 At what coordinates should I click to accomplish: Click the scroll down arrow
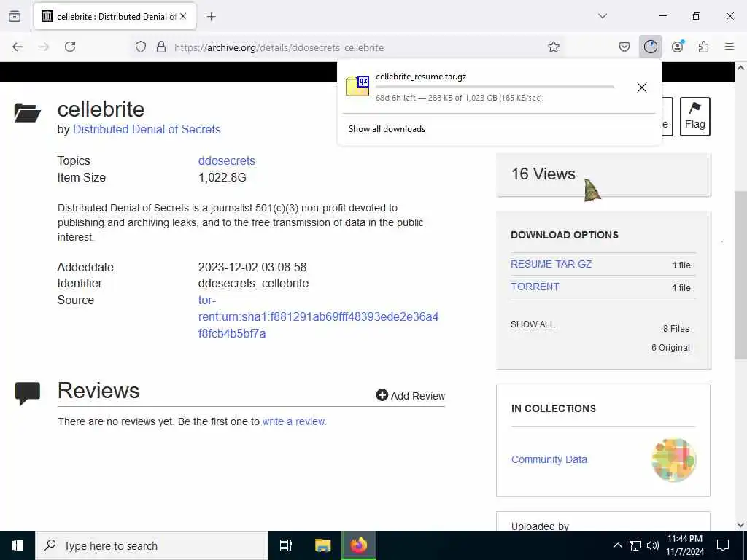[740, 525]
